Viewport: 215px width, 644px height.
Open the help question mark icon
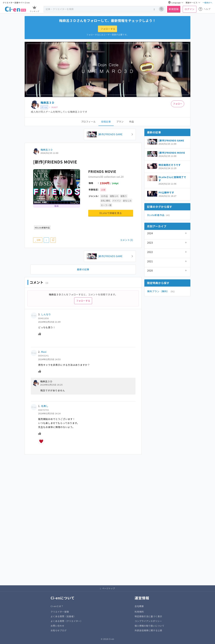(200, 9)
